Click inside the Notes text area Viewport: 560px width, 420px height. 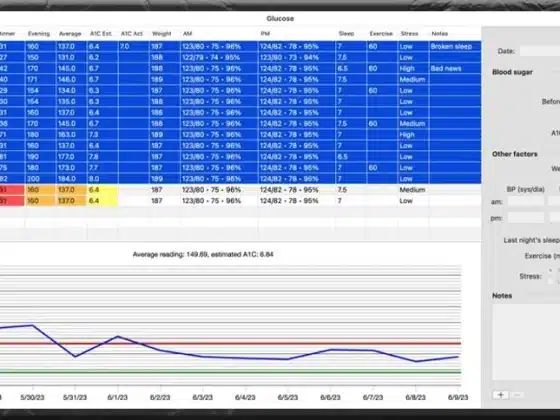point(526,342)
